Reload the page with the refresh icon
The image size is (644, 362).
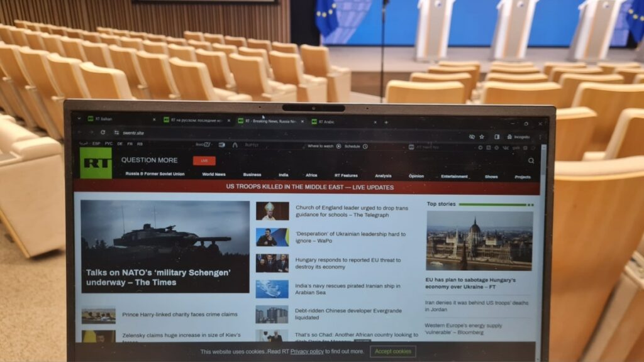click(103, 133)
